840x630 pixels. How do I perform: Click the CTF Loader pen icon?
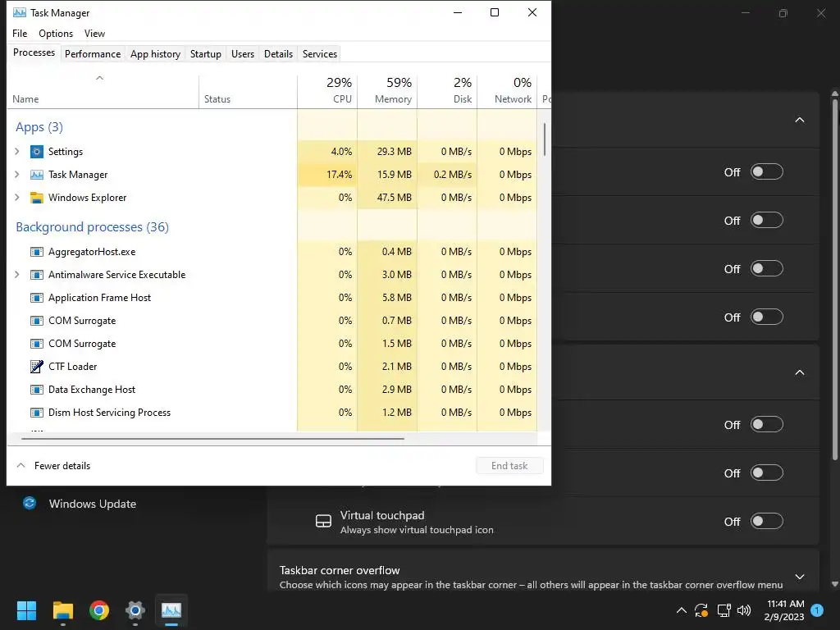[36, 367]
